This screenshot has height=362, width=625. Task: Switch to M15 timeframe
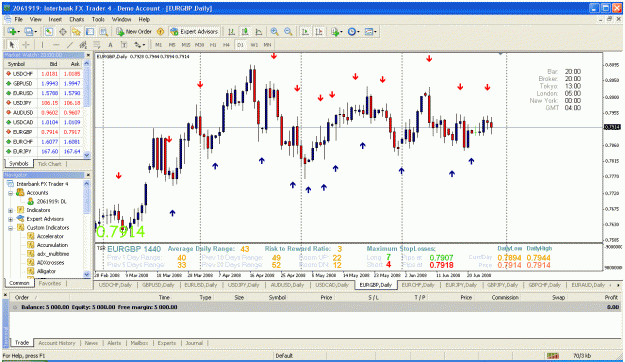click(186, 45)
